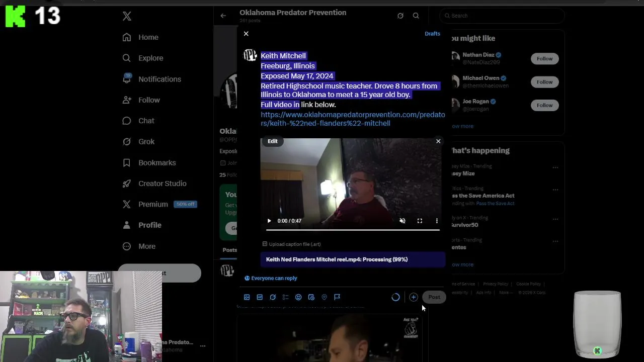Image resolution: width=644 pixels, height=362 pixels.
Task: Enter fullscreen on the video preview
Action: [420, 221]
